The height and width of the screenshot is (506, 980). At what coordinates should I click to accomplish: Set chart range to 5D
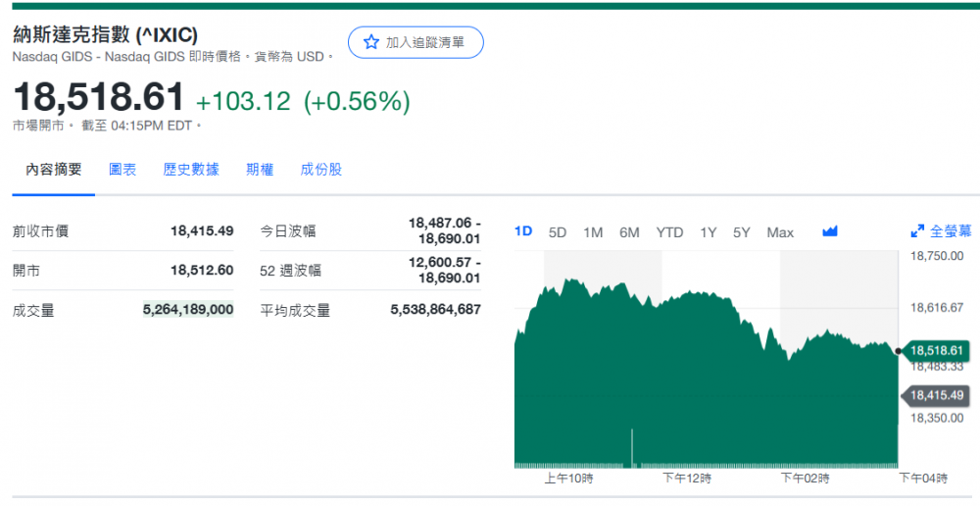(558, 232)
